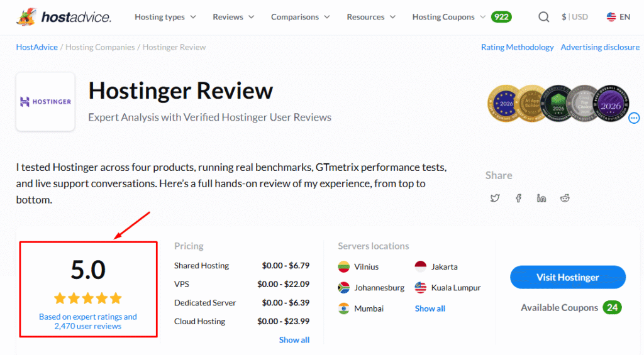Image resolution: width=644 pixels, height=355 pixels.
Task: Expand the Hosting types menu
Action: click(165, 17)
